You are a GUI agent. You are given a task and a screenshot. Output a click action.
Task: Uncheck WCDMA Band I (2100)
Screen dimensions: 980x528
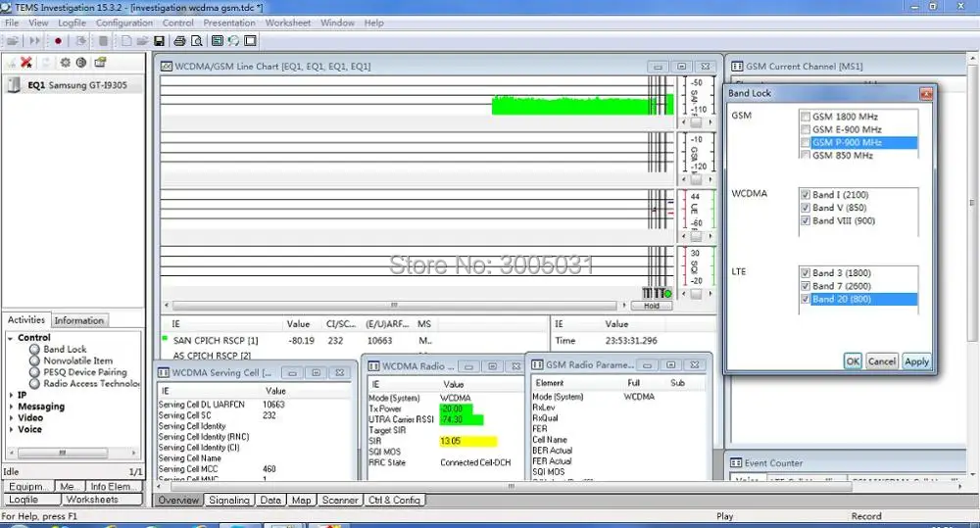[806, 195]
